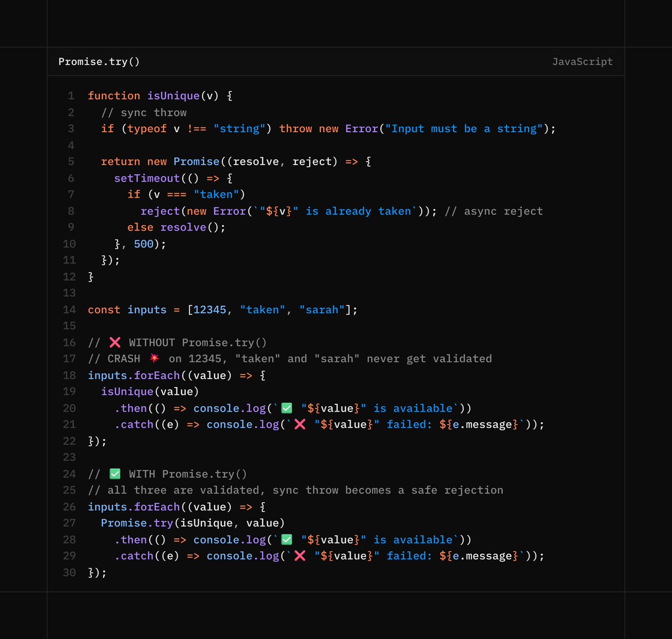Click 'WITH Promise.try()' comment text
672x639 pixels.
click(x=188, y=474)
